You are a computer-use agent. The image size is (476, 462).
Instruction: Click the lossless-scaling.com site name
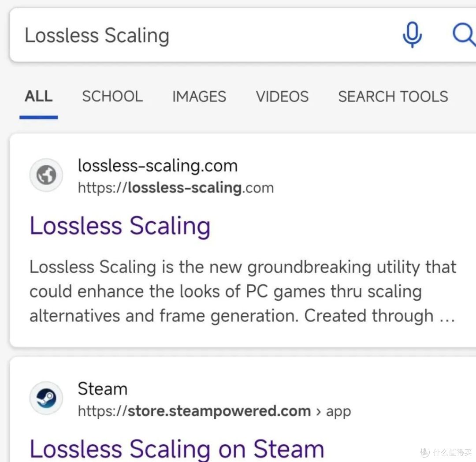pyautogui.click(x=157, y=166)
